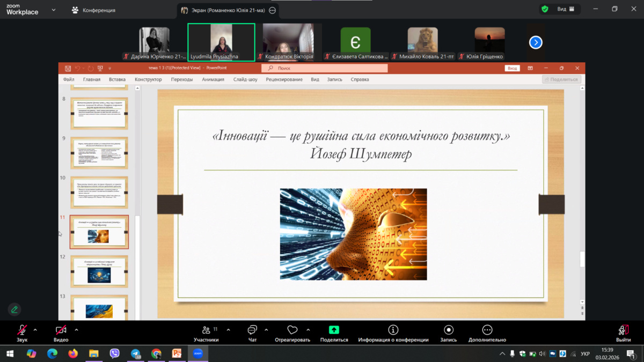
Task: Click the Record icon
Action: click(x=449, y=330)
